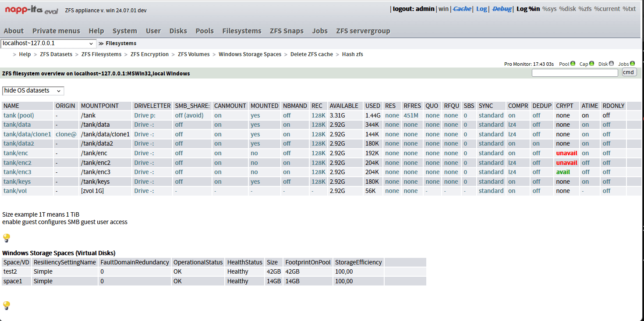
Task: Open the ZFS Encryption submenu
Action: click(x=149, y=54)
